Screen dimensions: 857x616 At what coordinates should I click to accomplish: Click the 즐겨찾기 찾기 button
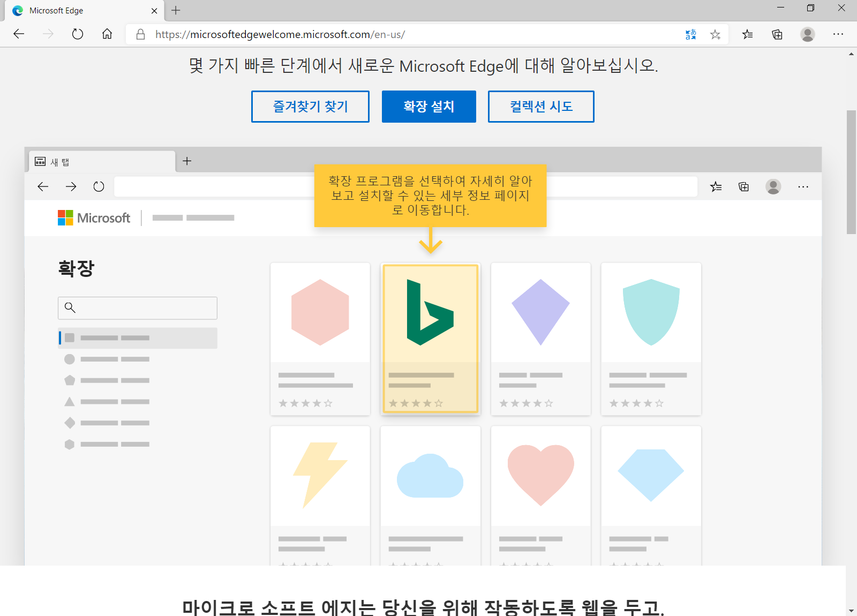point(310,107)
